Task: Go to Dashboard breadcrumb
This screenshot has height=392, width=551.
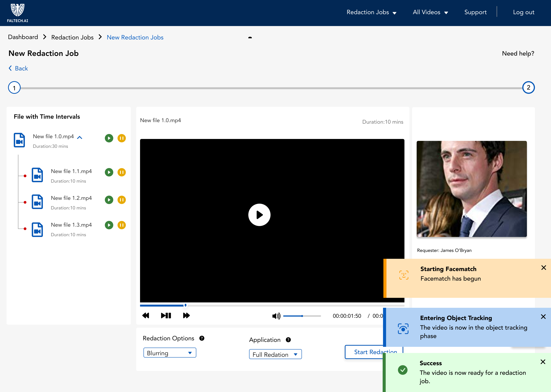Action: pyautogui.click(x=23, y=37)
